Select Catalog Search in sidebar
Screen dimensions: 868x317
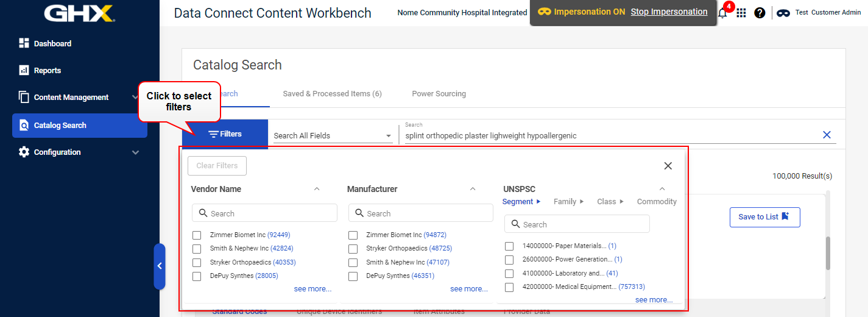[x=80, y=125]
